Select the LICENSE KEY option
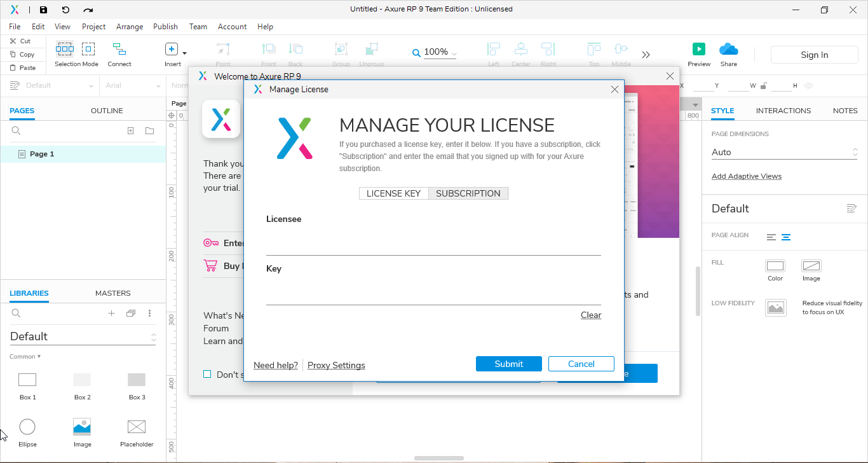Image resolution: width=868 pixels, height=463 pixels. coord(393,193)
